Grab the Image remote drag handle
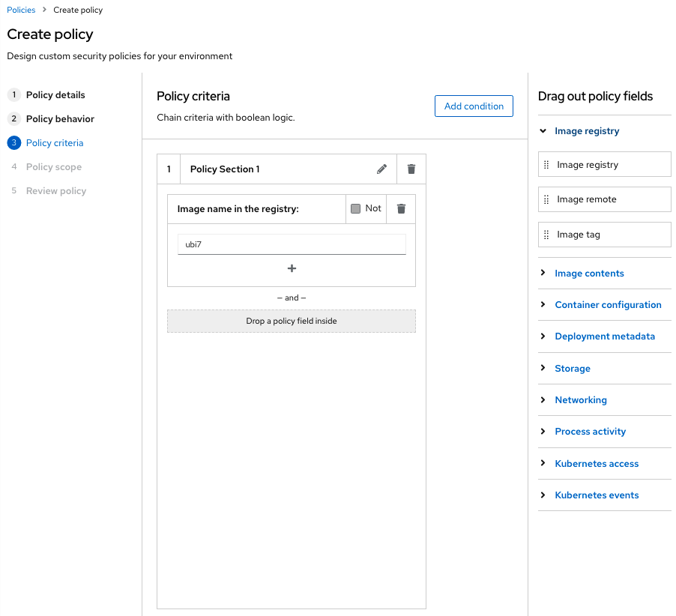Viewport: 676px width, 616px height. tap(546, 199)
